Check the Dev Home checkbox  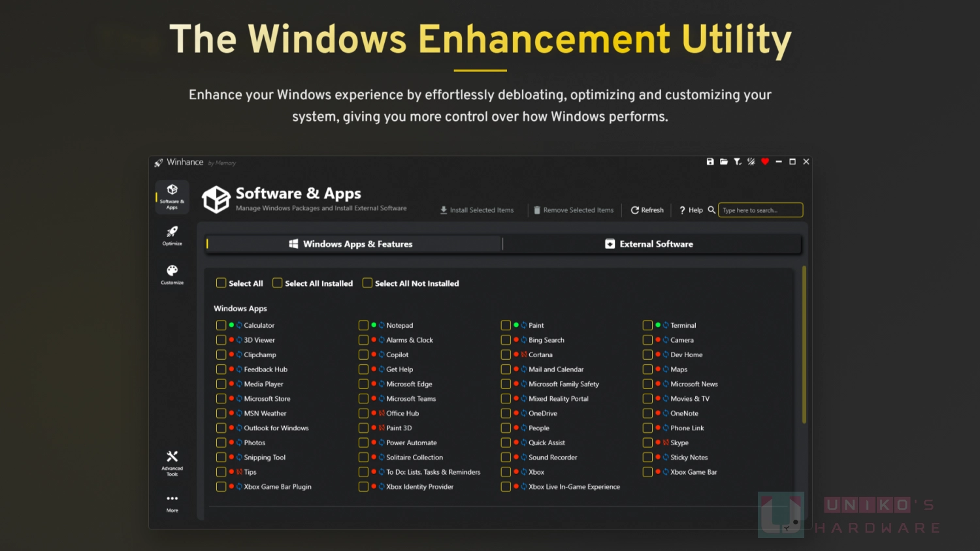pos(648,354)
